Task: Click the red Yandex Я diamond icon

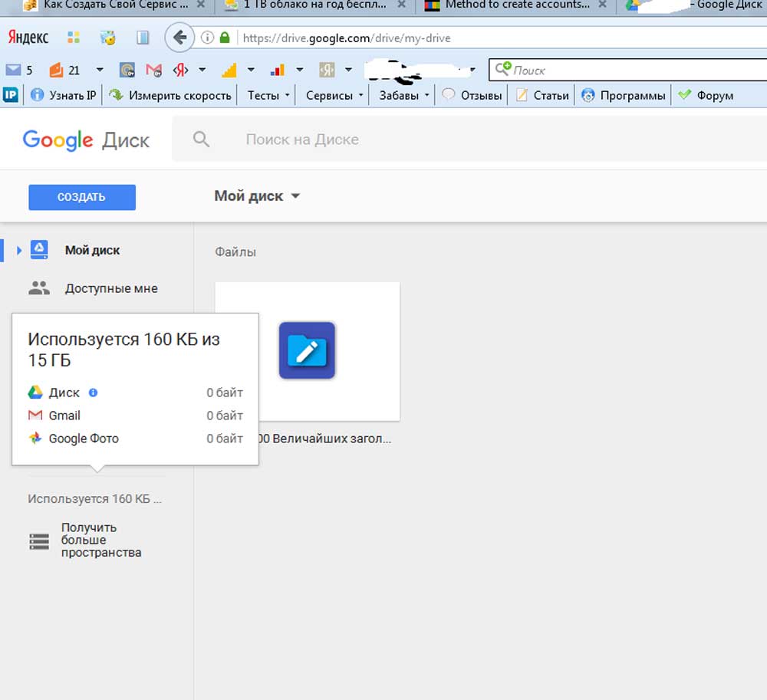Action: (180, 70)
